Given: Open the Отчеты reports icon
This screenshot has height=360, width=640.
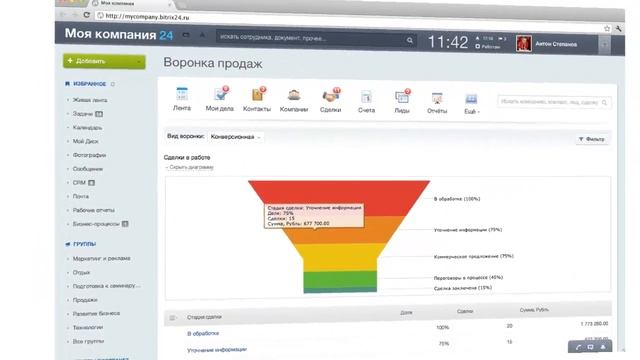Looking at the screenshot, I should [x=437, y=98].
